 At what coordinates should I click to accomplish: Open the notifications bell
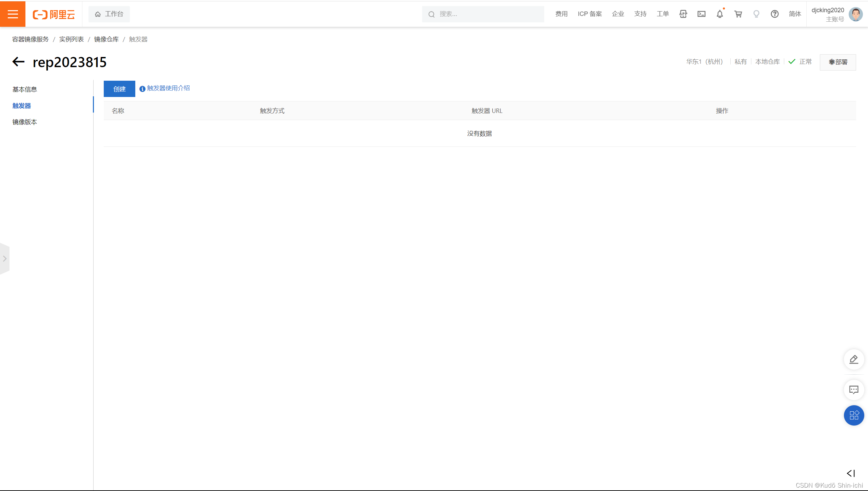(x=719, y=14)
